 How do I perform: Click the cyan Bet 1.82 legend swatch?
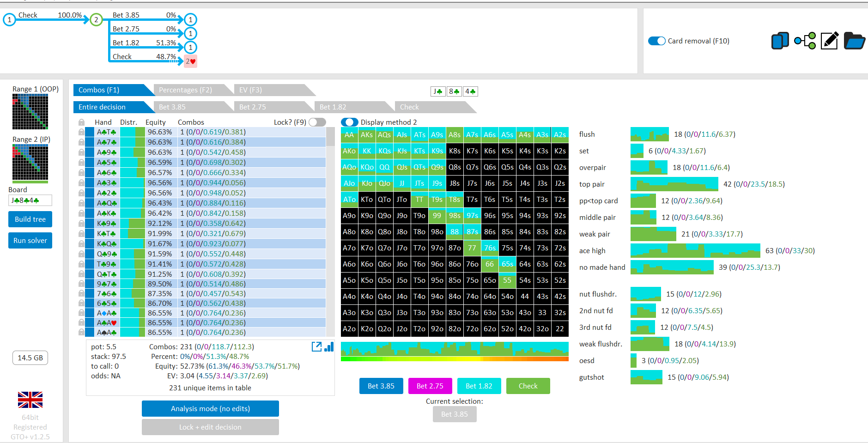pos(479,386)
